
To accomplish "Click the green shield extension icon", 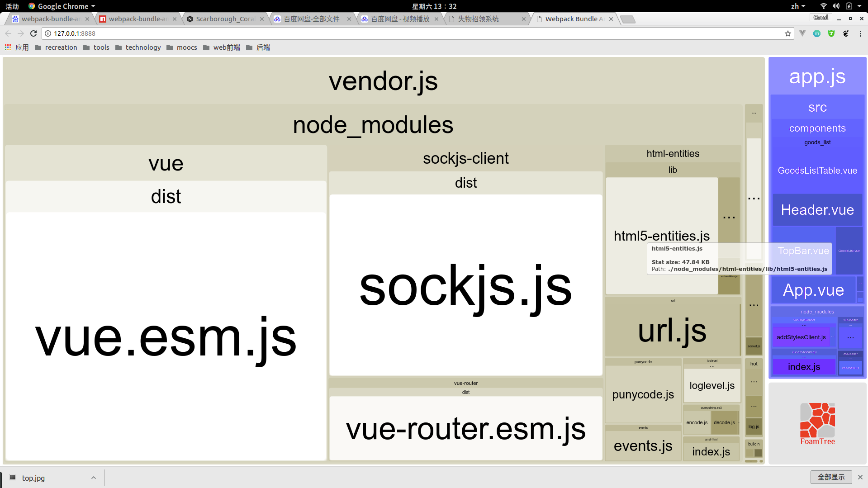I will point(831,33).
